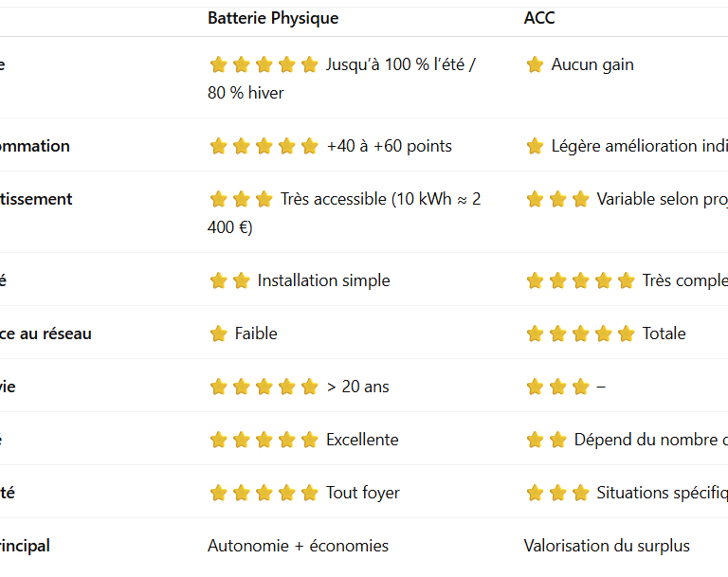Click the last star before 'Situations spécifiq'
The width and height of the screenshot is (728, 577).
tap(580, 493)
